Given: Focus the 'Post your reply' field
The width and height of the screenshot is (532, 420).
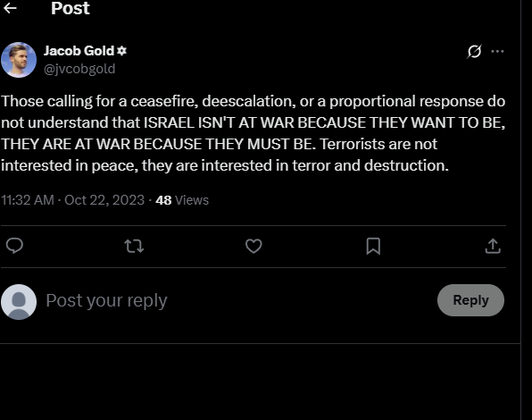Looking at the screenshot, I should pos(237,300).
